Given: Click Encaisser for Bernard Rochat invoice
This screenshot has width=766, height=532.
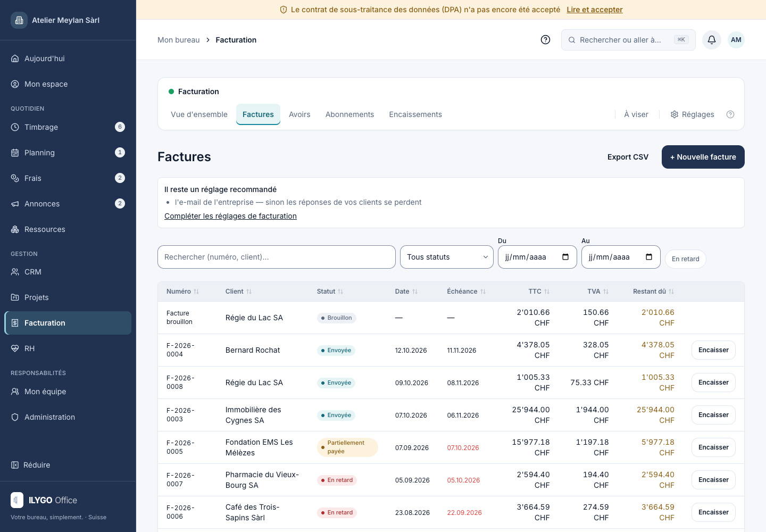Looking at the screenshot, I should [x=713, y=350].
